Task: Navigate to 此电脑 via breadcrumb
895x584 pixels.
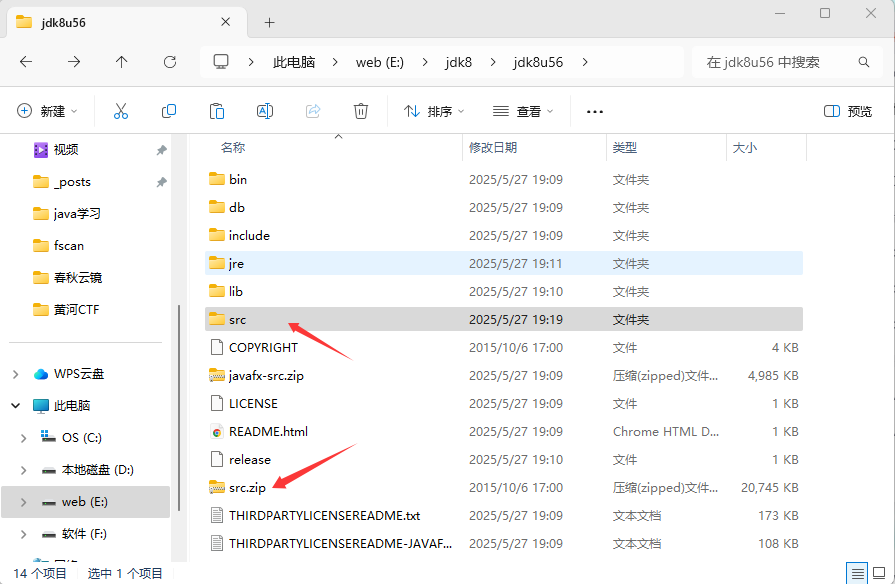Action: click(293, 61)
